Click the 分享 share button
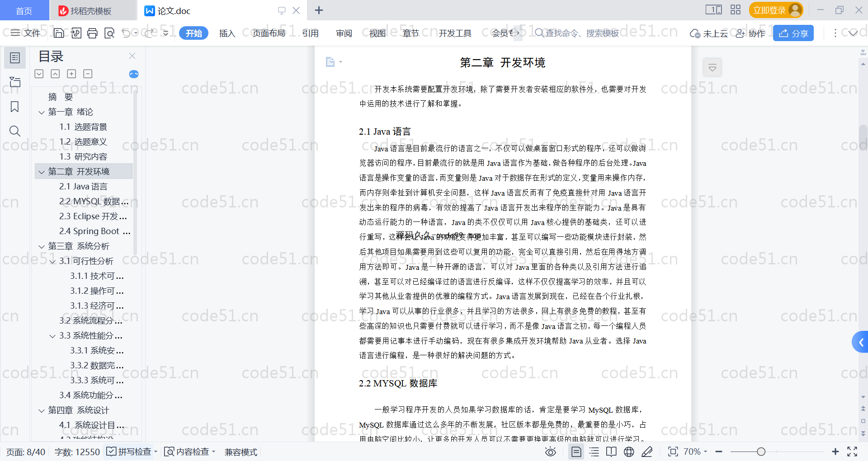Image resolution: width=868 pixels, height=461 pixels. (x=793, y=33)
